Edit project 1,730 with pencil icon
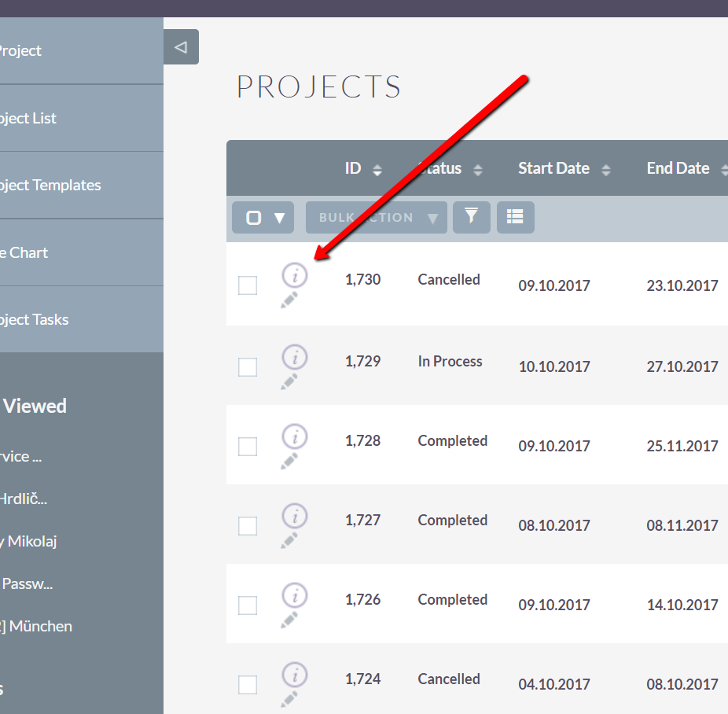The image size is (728, 714). (289, 300)
